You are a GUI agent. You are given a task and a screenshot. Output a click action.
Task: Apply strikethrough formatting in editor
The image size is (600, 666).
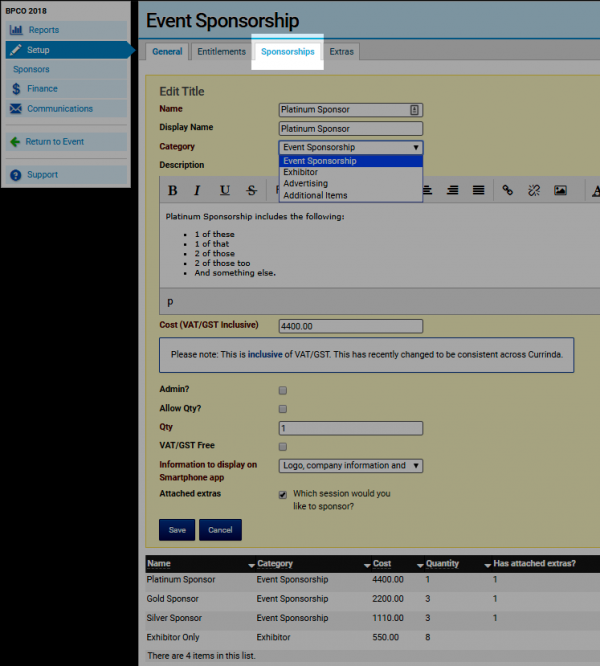251,190
